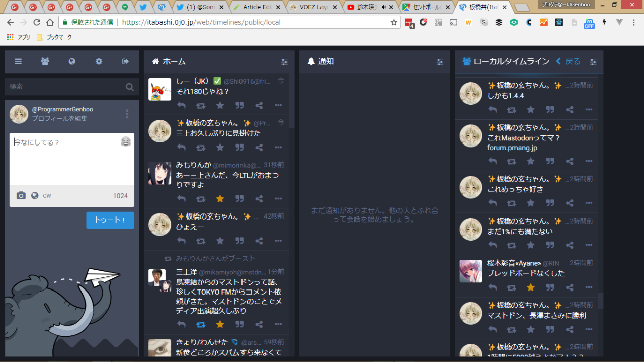Click プロフィールを編集 link

59,118
